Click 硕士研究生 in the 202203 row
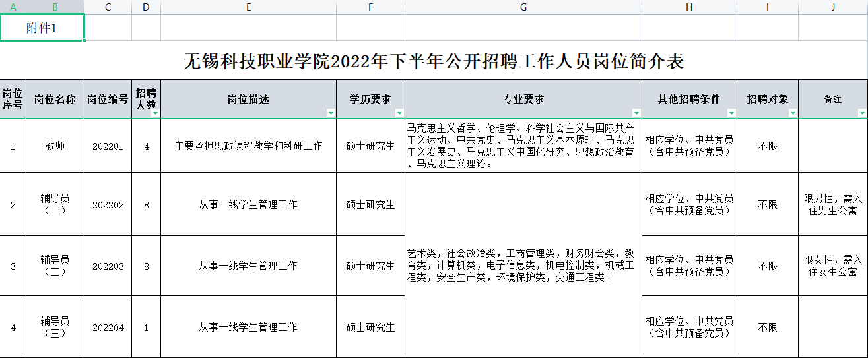The width and height of the screenshot is (868, 358). point(370,266)
